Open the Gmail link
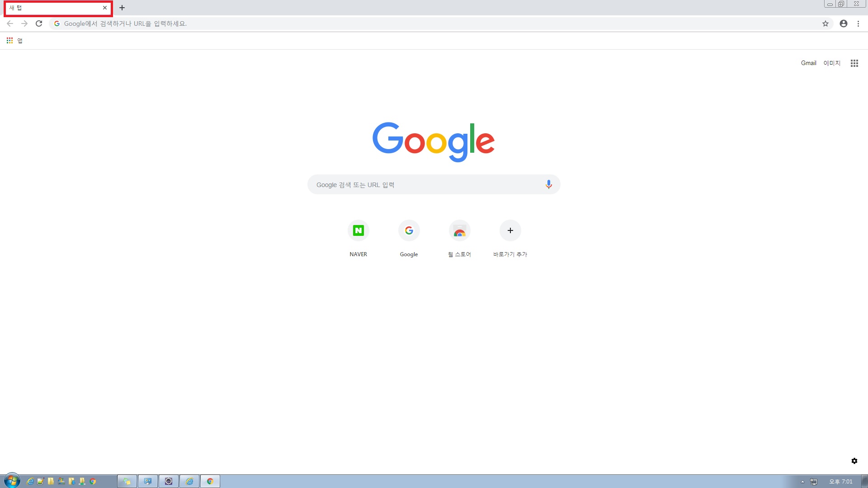Image resolution: width=868 pixels, height=488 pixels. 808,63
